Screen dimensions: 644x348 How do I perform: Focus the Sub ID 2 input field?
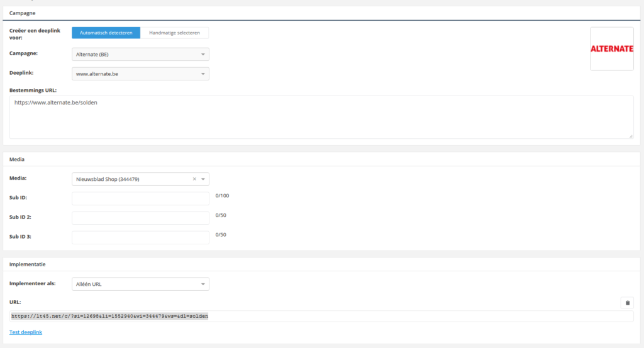140,218
